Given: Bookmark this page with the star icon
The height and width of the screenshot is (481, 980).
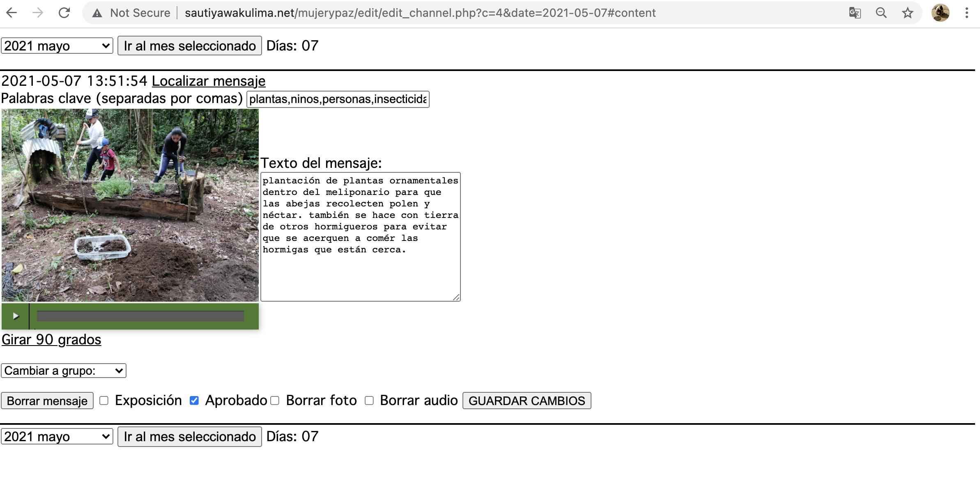Looking at the screenshot, I should (907, 13).
